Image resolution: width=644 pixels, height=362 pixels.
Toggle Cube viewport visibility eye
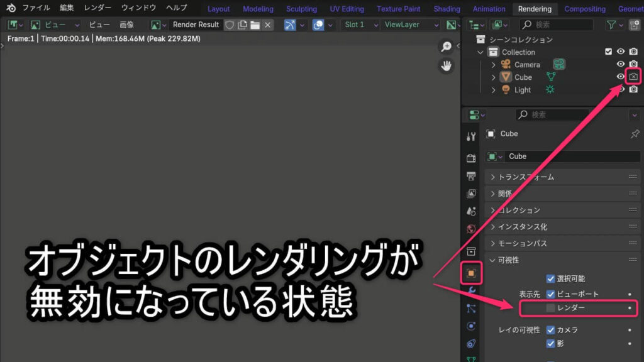(x=621, y=76)
